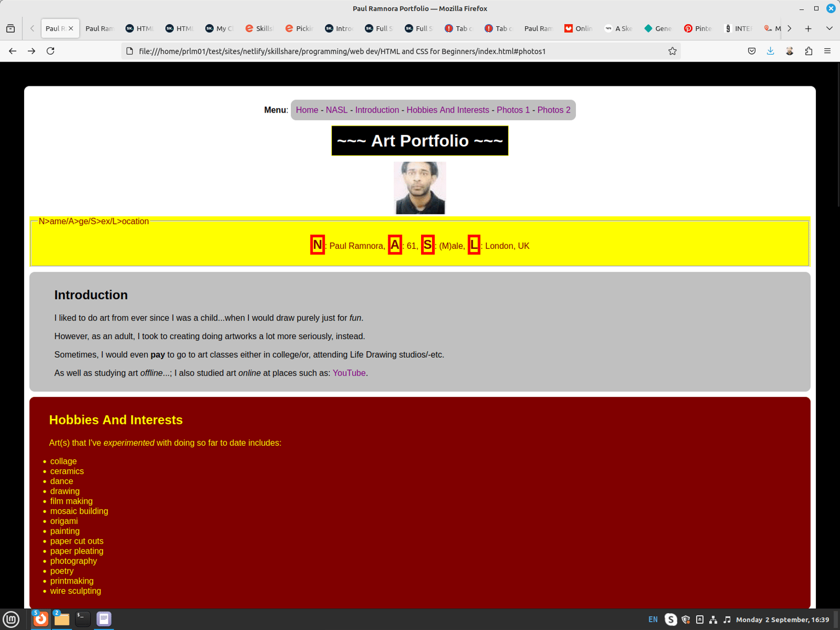Open the Extensions puzzle icon

click(x=808, y=51)
